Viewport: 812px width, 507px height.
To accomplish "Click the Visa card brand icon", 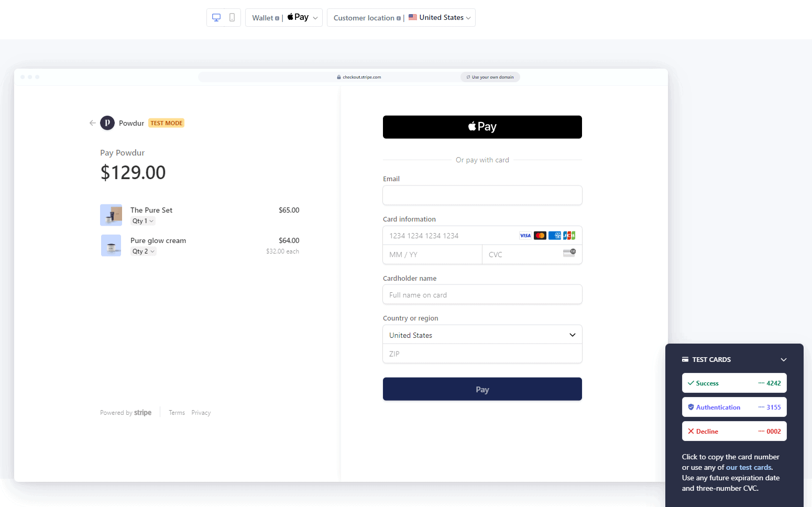I will pos(525,235).
